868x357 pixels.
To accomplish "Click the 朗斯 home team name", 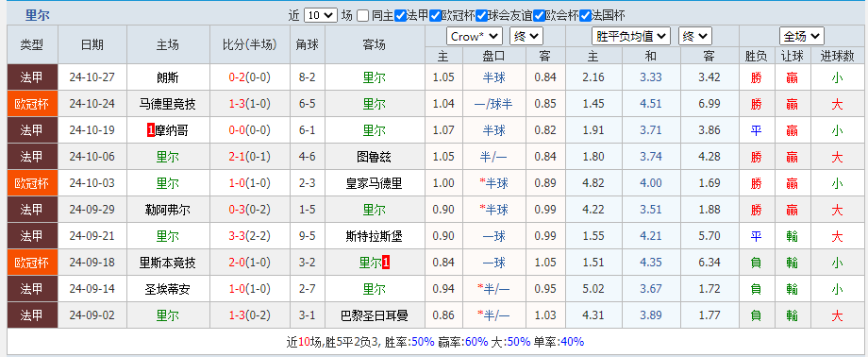I will coord(168,77).
